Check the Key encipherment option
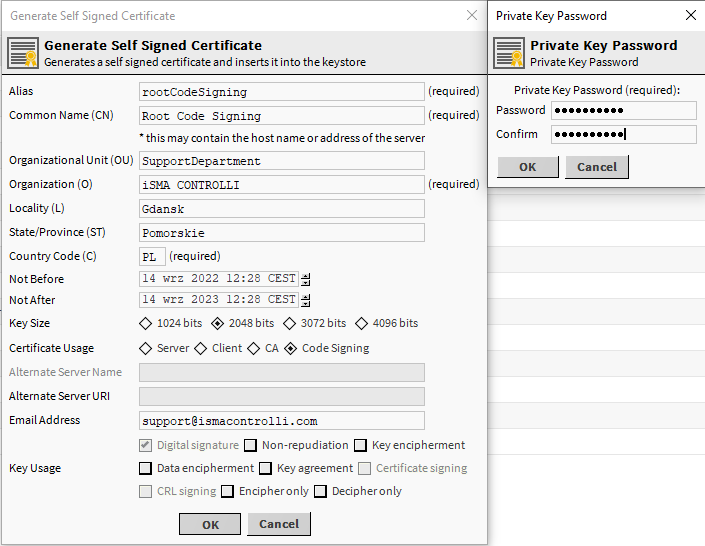The image size is (705, 546). click(x=361, y=446)
